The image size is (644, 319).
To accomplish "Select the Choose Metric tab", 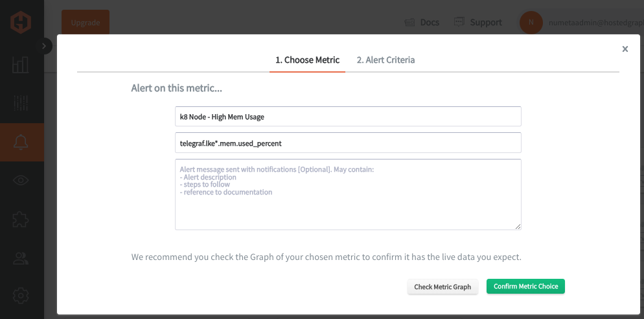I will pyautogui.click(x=307, y=60).
